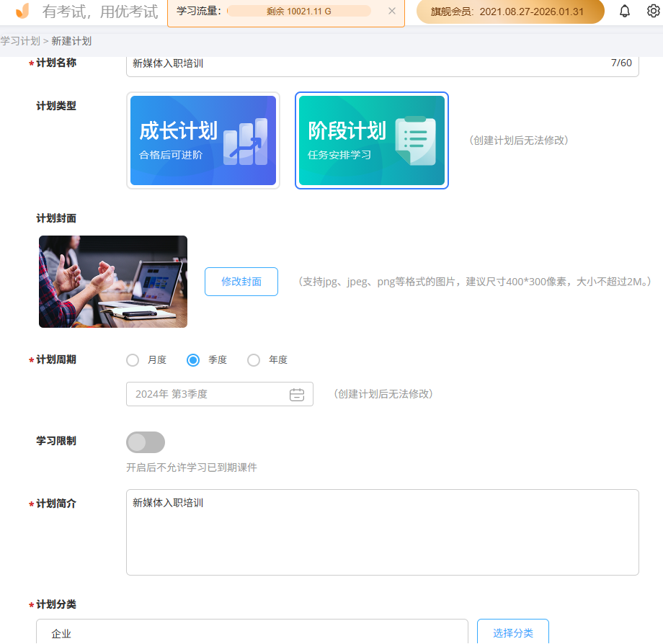Click the 优考试 logo

[x=20, y=12]
